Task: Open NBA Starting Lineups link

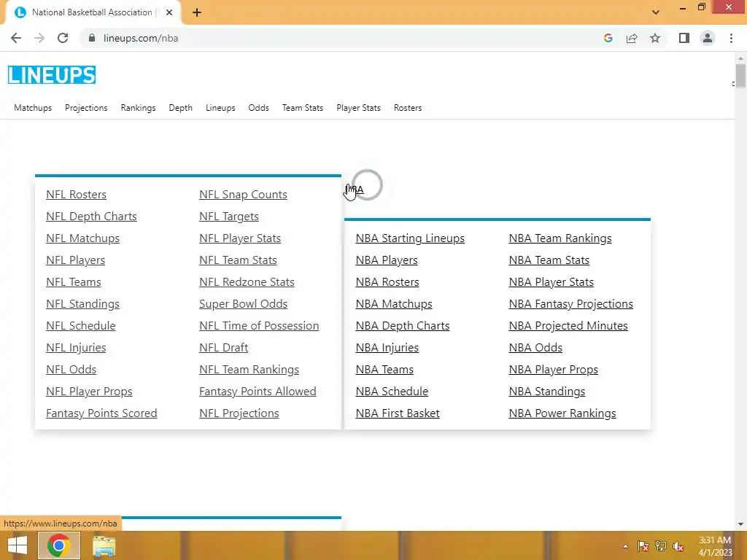Action: pyautogui.click(x=410, y=238)
